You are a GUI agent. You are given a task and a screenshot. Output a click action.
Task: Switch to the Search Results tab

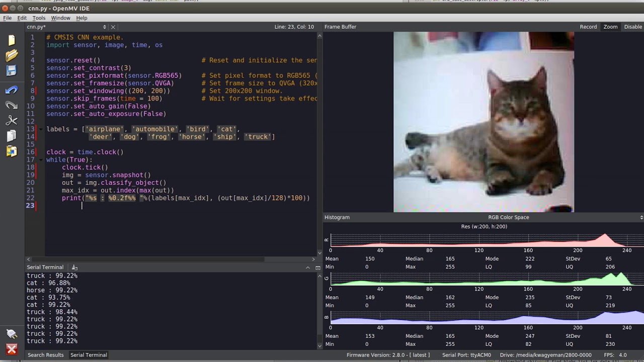point(45,355)
